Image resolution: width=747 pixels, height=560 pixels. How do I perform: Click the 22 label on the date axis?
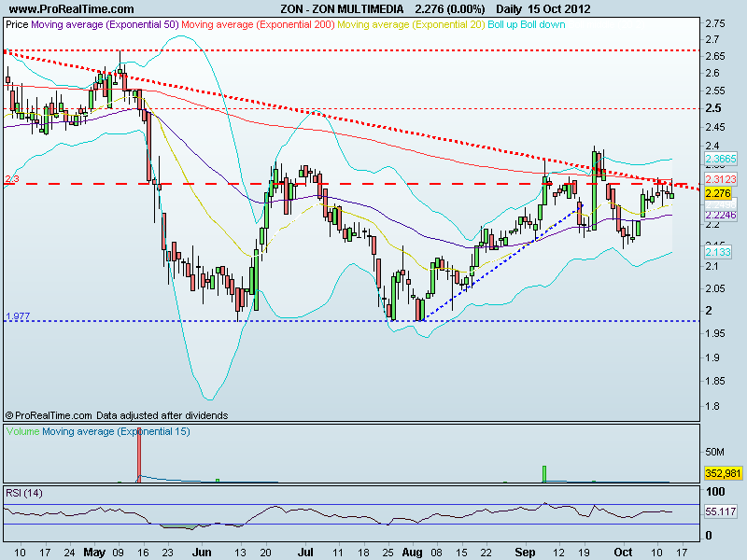point(486,553)
